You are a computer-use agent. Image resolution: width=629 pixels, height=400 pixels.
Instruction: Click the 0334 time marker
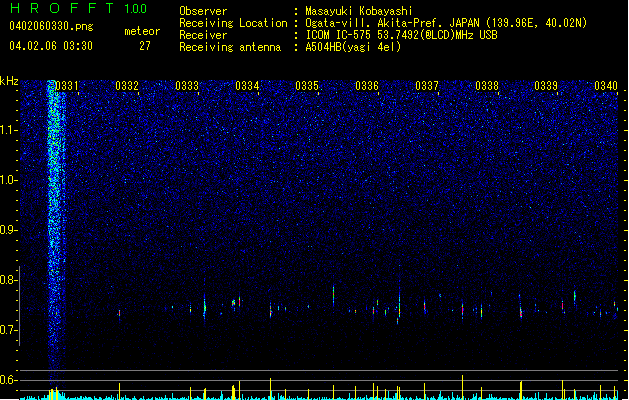(x=247, y=86)
